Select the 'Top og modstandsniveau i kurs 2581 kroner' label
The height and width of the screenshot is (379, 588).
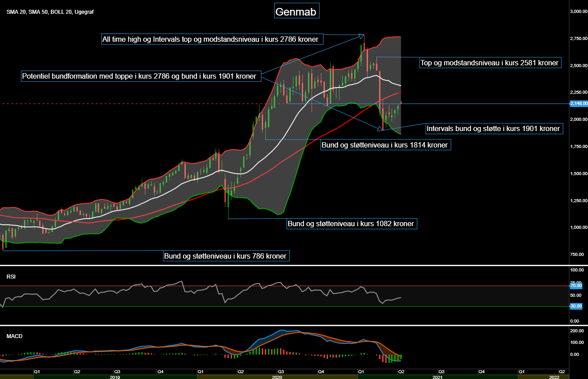[x=490, y=63]
